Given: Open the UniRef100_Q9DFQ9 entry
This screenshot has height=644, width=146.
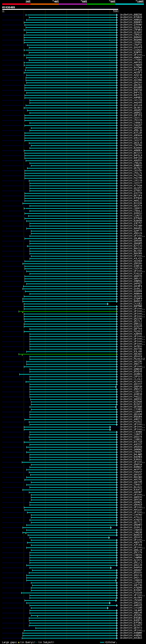Looking at the screenshot, I should (131, 387).
